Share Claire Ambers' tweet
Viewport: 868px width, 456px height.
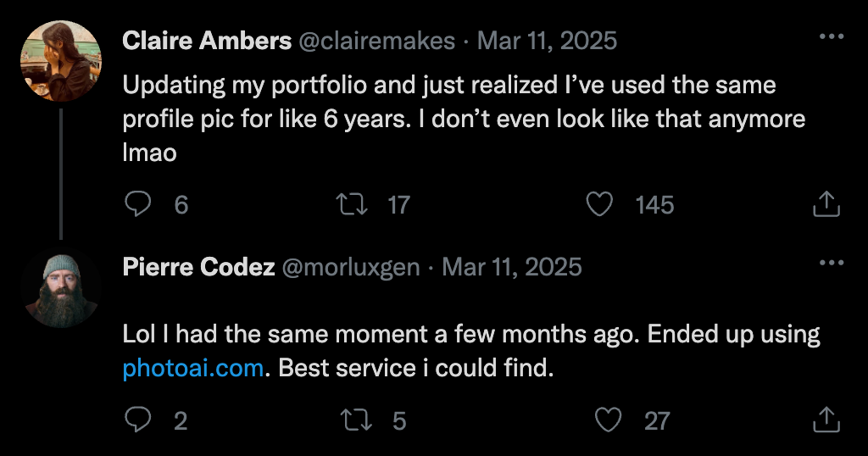click(x=826, y=204)
